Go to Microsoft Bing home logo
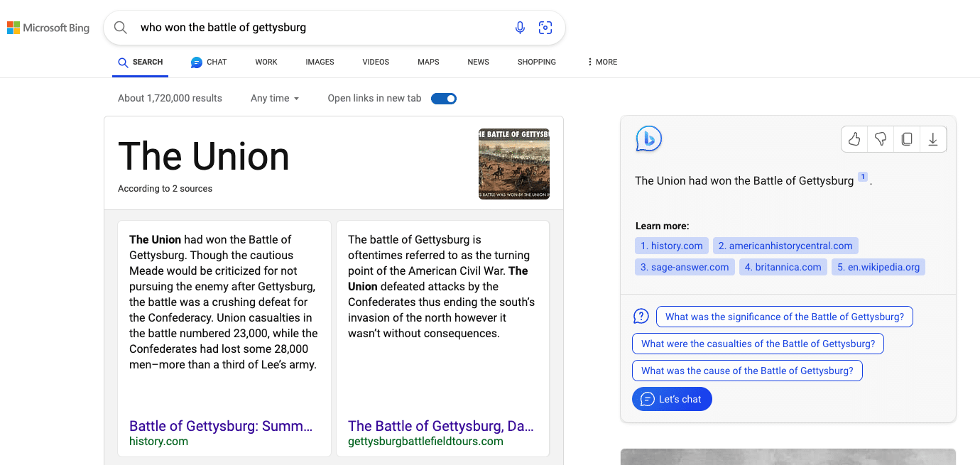 pyautogui.click(x=48, y=28)
